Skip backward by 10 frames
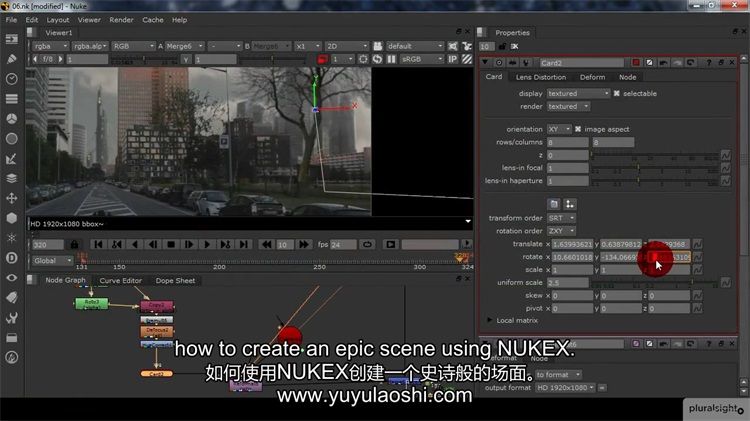The height and width of the screenshot is (421, 750). (266, 244)
